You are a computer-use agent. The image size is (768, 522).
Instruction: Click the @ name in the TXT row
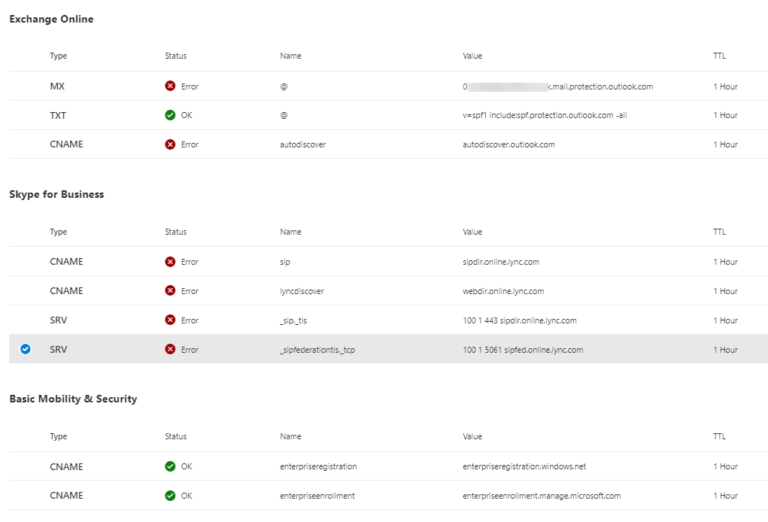[284, 116]
